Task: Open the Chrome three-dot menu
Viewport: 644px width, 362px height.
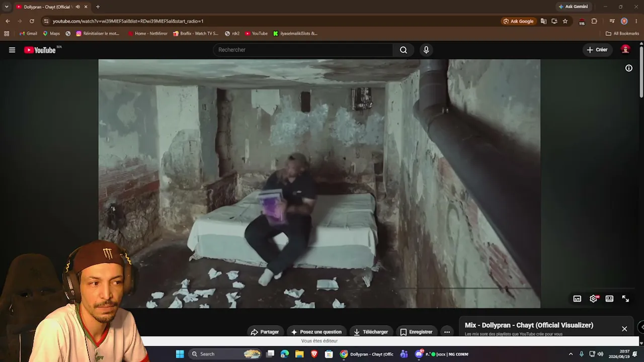Action: point(636,21)
